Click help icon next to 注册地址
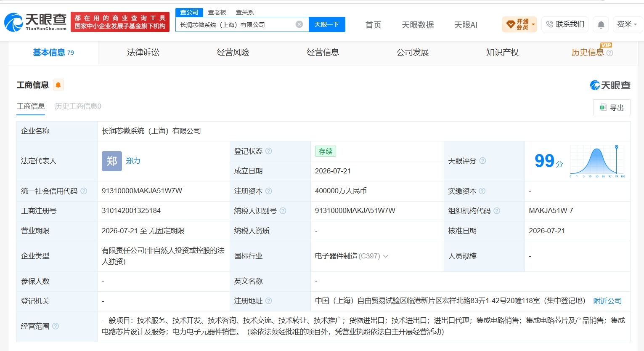The height and width of the screenshot is (351, 644). click(x=268, y=301)
